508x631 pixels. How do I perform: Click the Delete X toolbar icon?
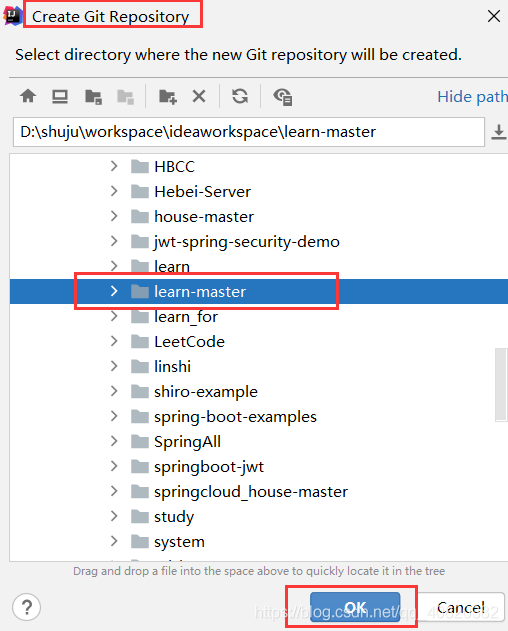[199, 96]
